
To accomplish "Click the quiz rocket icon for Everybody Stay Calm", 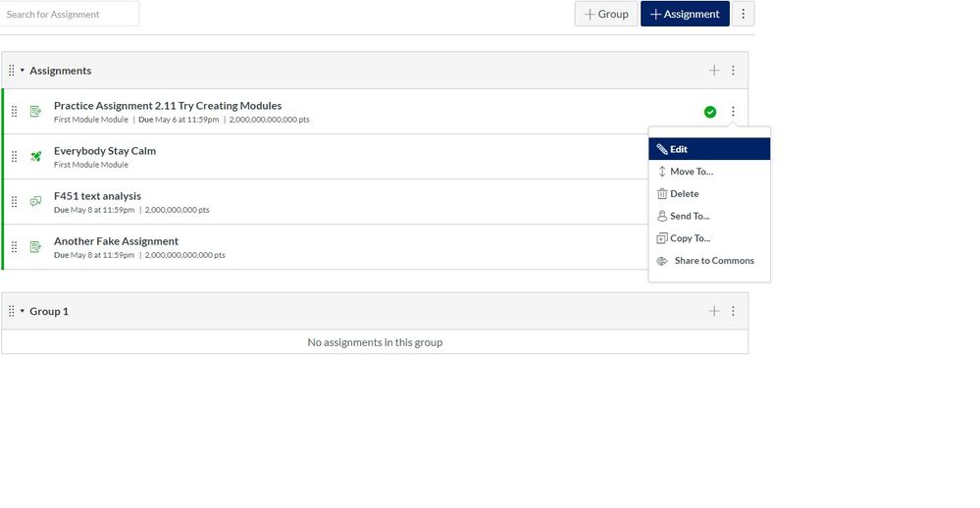I will click(36, 157).
